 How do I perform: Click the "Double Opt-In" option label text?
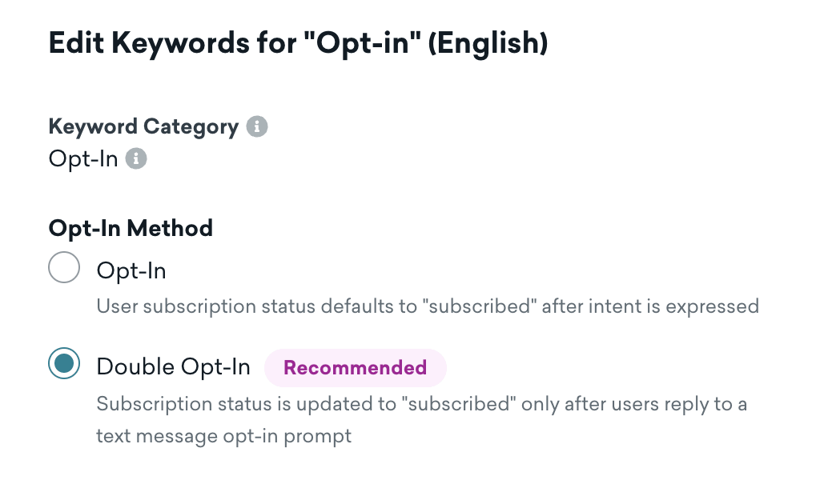tap(173, 367)
